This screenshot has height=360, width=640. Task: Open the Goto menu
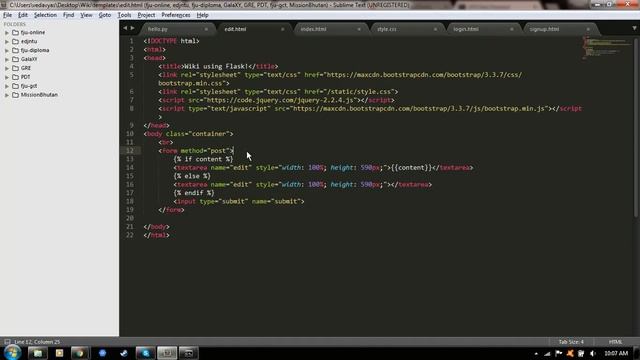pos(104,15)
